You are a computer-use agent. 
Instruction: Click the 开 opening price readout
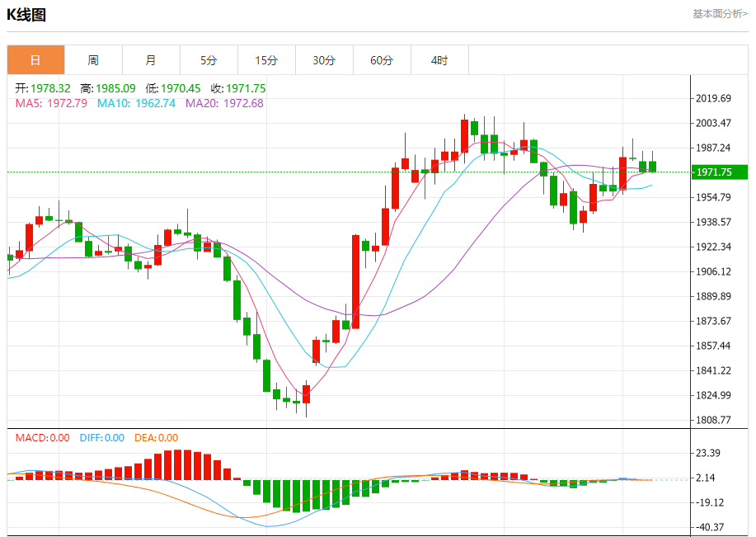click(x=43, y=88)
